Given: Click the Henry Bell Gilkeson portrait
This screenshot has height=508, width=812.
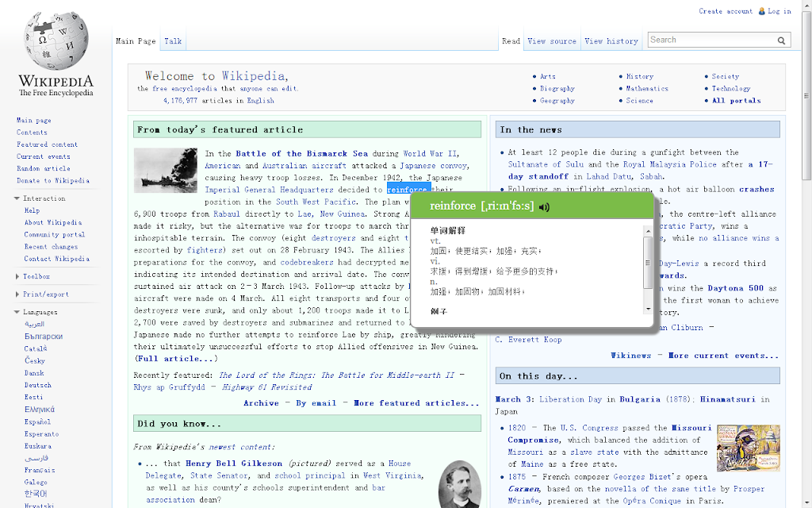Looking at the screenshot, I should click(459, 484).
